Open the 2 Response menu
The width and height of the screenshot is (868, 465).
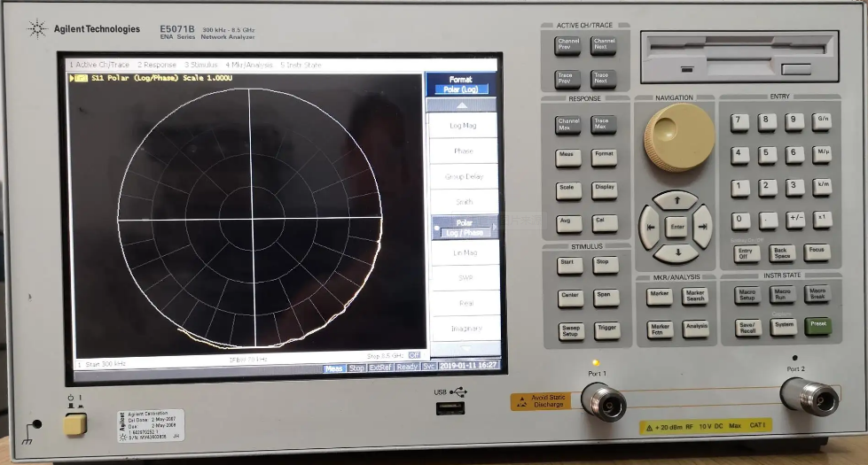click(x=157, y=65)
